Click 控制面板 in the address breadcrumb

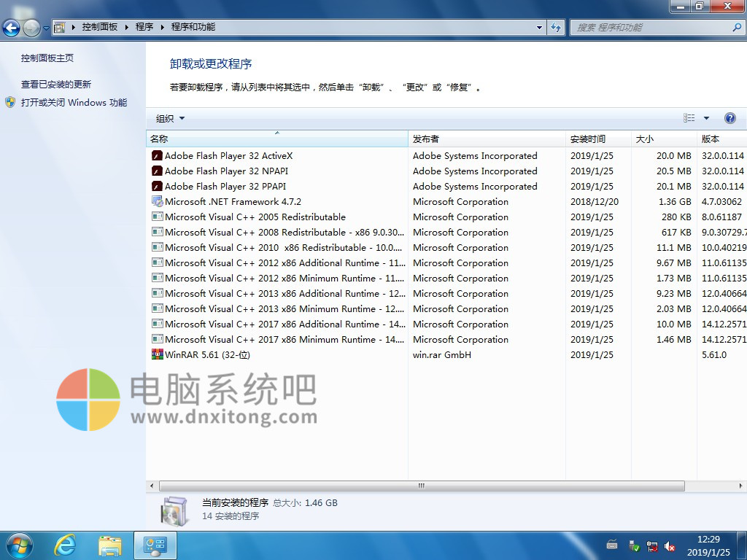click(99, 27)
